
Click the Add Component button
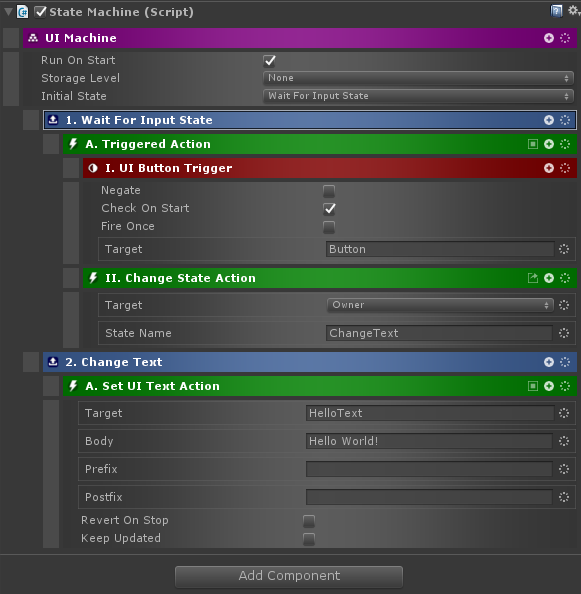(x=289, y=576)
